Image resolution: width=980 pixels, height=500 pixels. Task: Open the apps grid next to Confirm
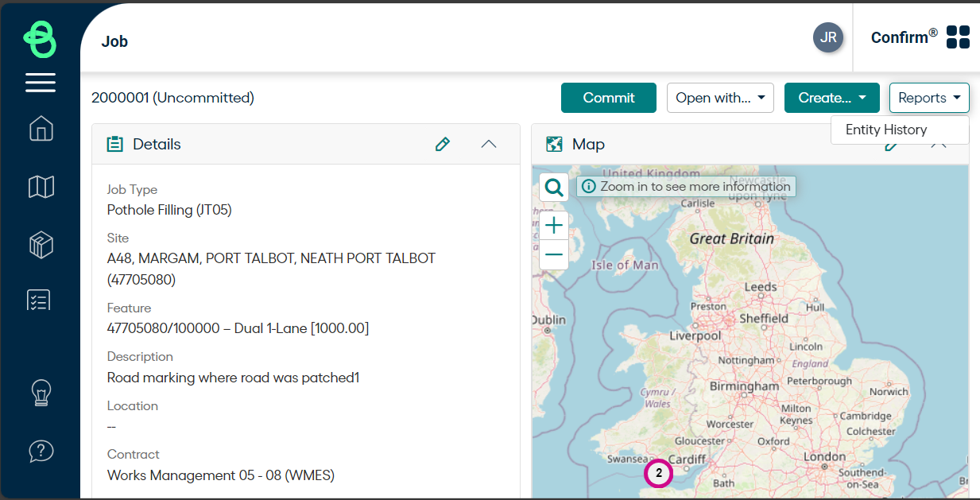pos(958,37)
